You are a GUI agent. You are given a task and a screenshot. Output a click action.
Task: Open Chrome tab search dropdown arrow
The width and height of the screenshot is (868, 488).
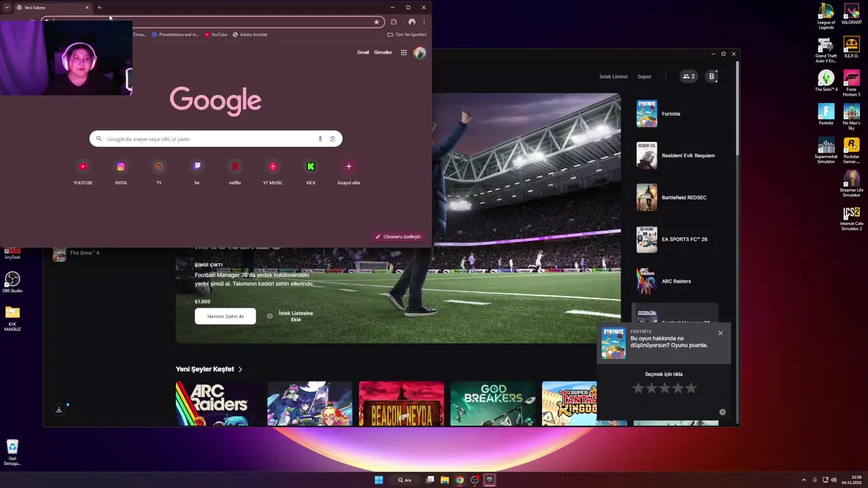tap(7, 7)
